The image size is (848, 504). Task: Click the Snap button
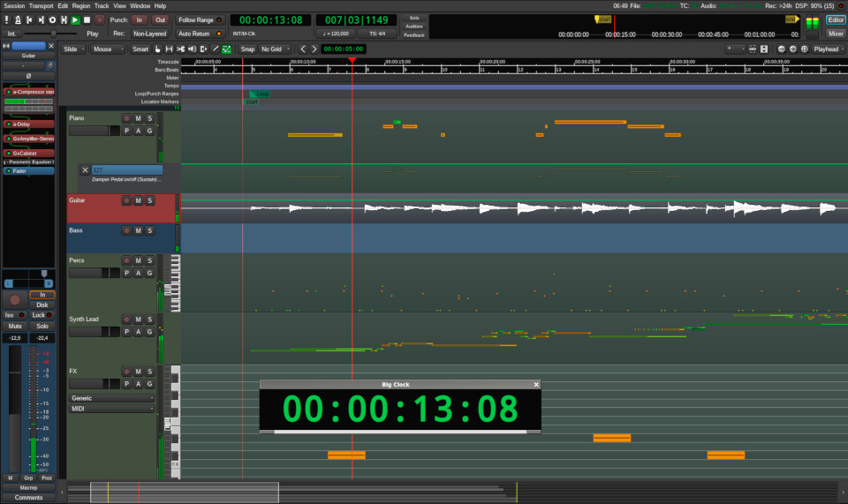point(247,49)
